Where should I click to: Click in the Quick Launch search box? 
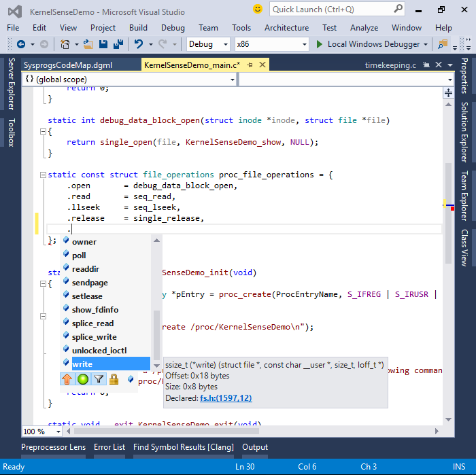point(332,9)
